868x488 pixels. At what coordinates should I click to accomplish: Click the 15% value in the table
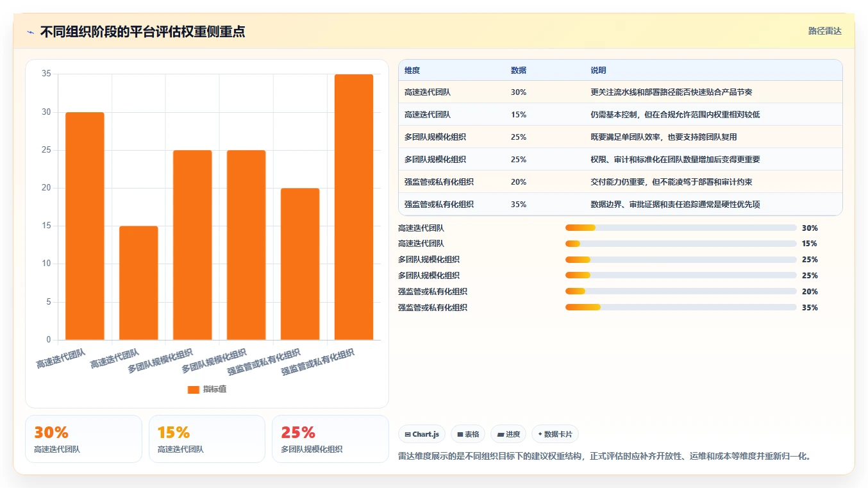[x=519, y=115]
